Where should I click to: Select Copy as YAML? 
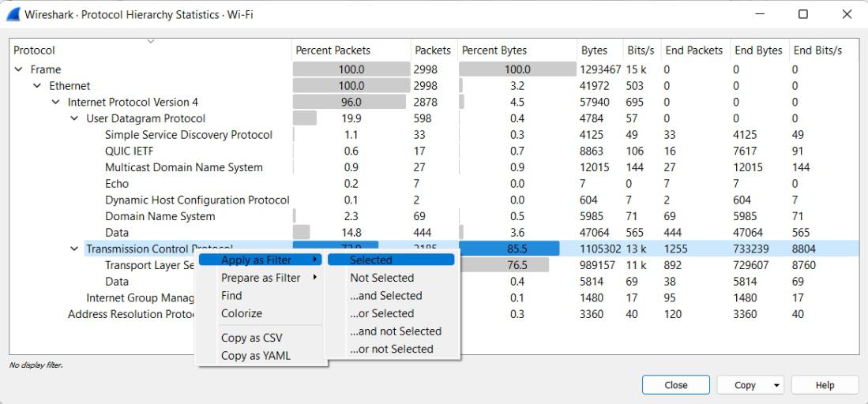pos(256,355)
